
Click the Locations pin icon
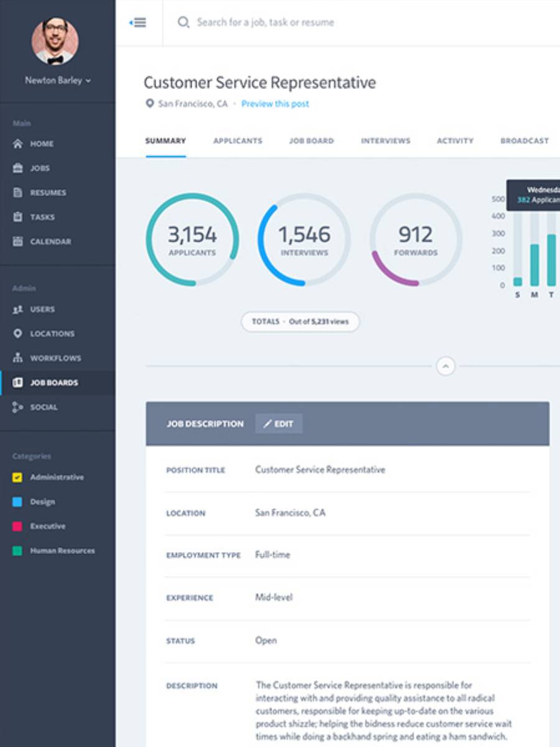click(18, 334)
